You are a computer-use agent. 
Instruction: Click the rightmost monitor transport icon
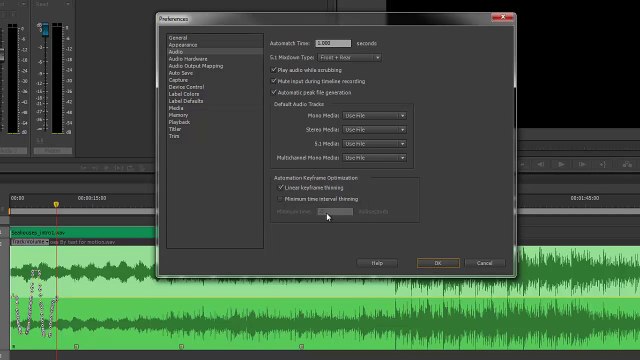point(627,164)
